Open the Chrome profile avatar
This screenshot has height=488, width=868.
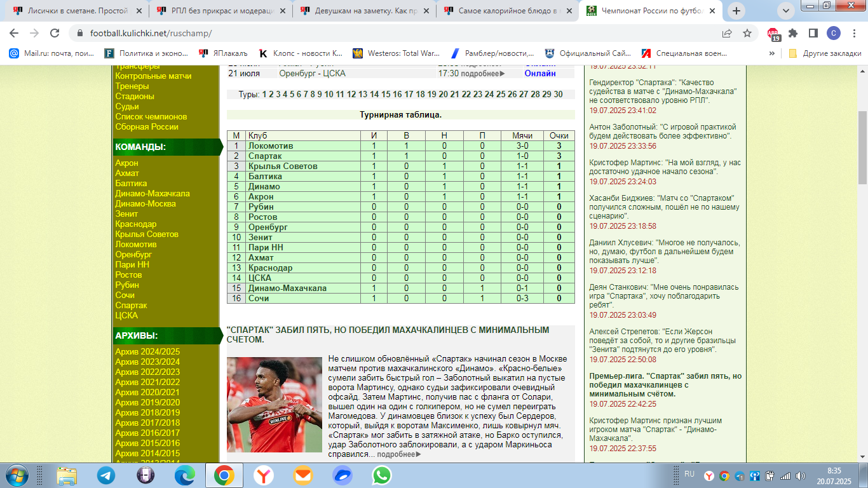pos(833,33)
